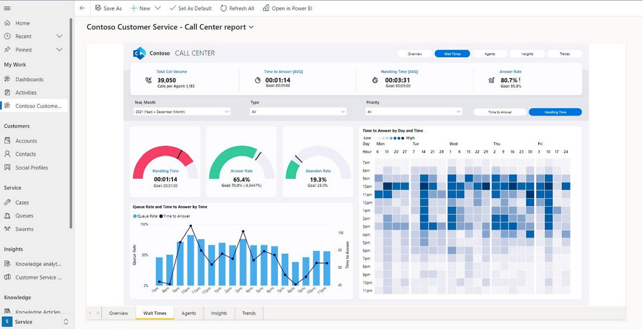The height and width of the screenshot is (329, 644).
Task: Click Set As Default
Action: coord(191,8)
